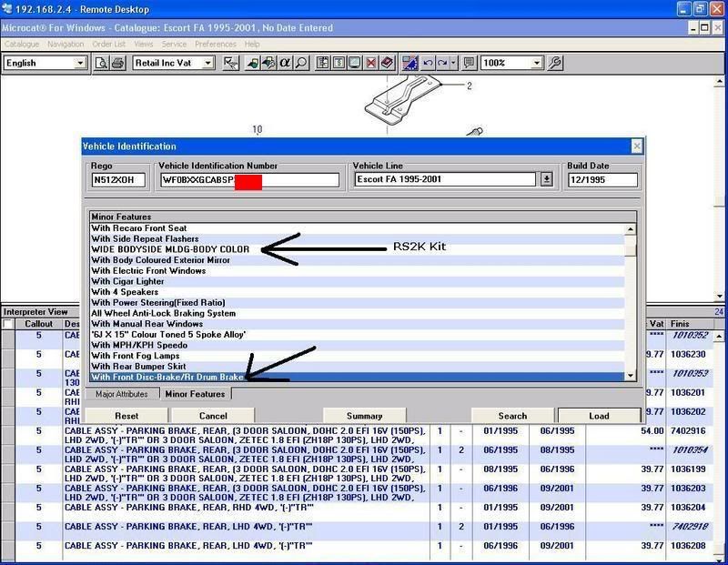Click illustration pane scroll-down arrow

[719, 297]
